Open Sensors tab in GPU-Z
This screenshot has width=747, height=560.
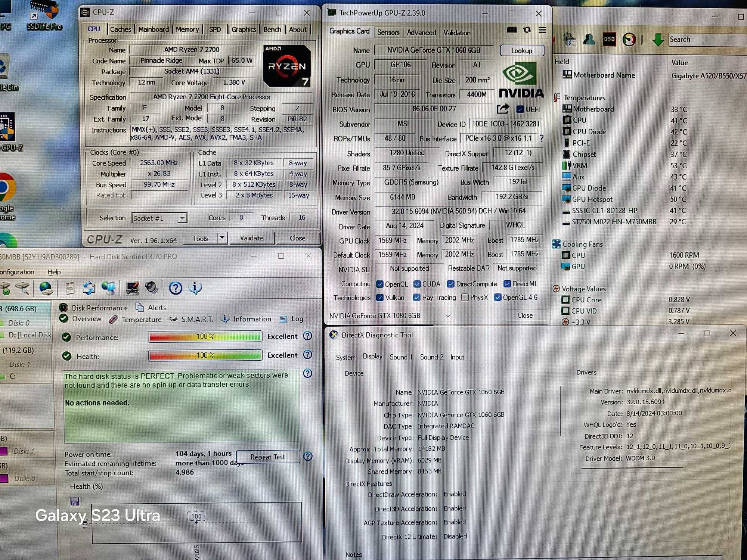388,32
